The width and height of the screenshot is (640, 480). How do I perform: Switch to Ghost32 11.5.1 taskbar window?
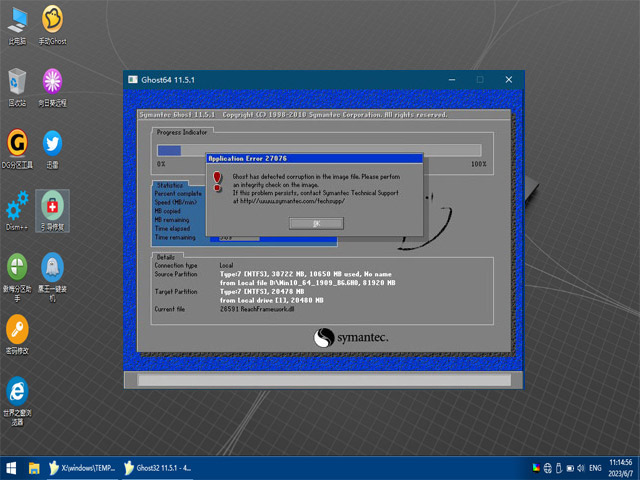click(158, 468)
